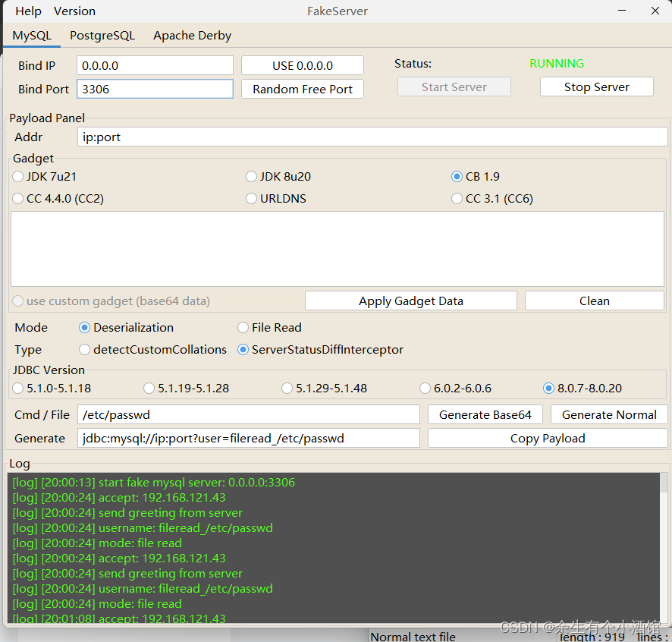Screen dimensions: 672x642
Task: Close the FakeServer window
Action: pyautogui.click(x=655, y=11)
